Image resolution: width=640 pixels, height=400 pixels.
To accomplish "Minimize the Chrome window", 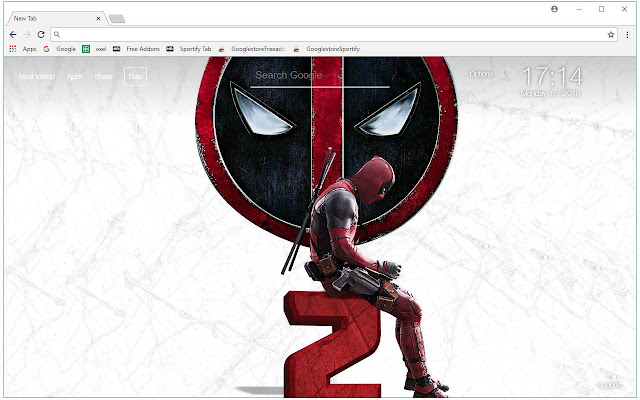I will (x=579, y=9).
